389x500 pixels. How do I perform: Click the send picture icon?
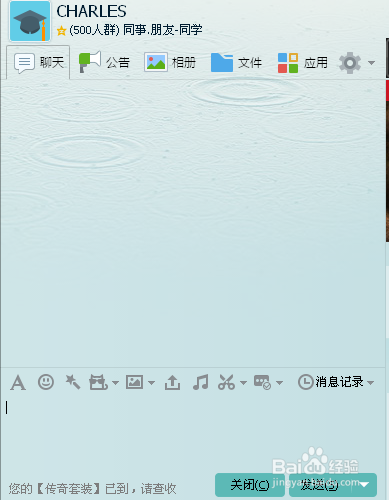coord(134,382)
